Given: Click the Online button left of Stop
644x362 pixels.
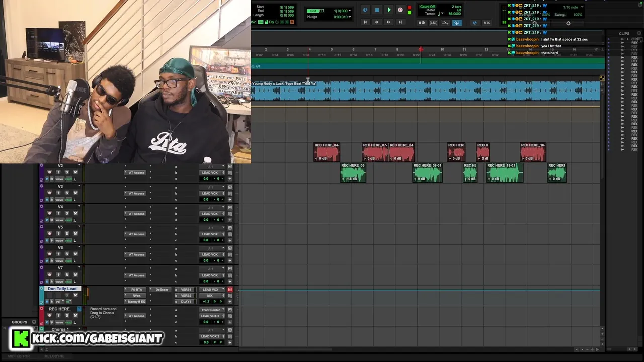Looking at the screenshot, I should coord(365,10).
